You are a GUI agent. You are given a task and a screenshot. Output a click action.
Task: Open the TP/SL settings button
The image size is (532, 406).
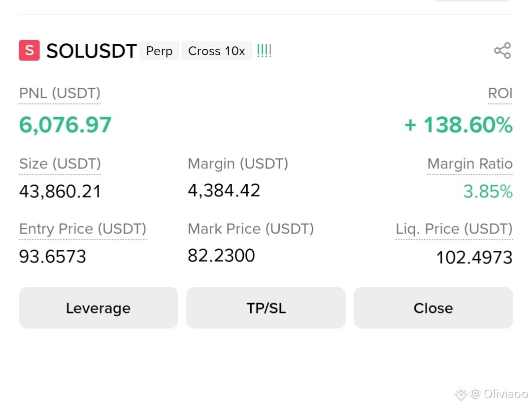266,308
